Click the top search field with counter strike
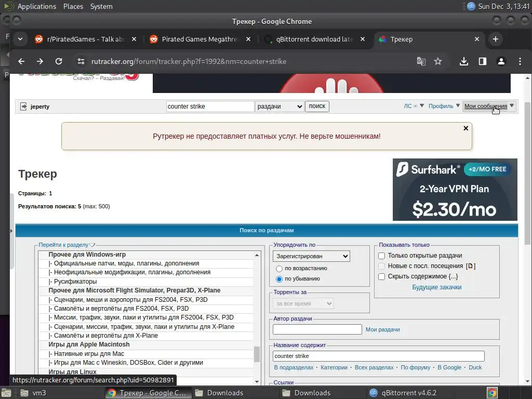The width and height of the screenshot is (532, 399). point(210,107)
